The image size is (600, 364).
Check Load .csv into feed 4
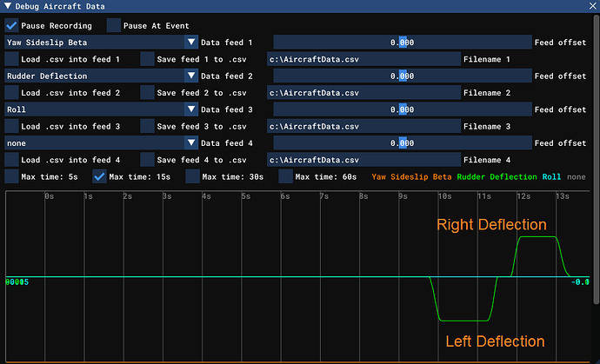(x=12, y=161)
